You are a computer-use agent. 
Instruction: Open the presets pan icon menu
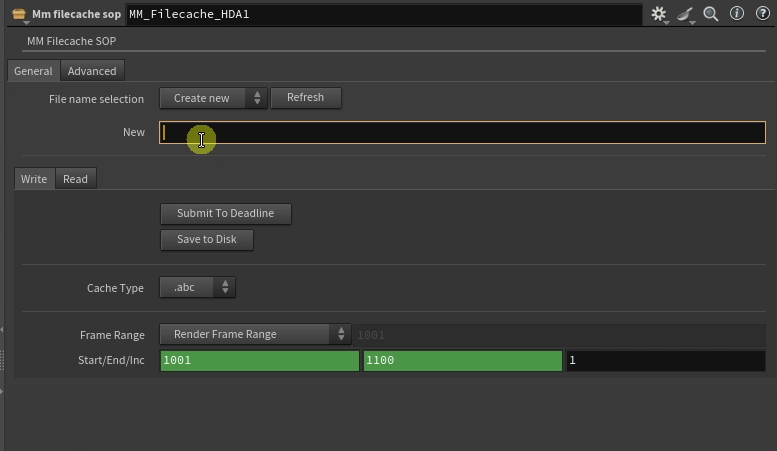(x=686, y=14)
